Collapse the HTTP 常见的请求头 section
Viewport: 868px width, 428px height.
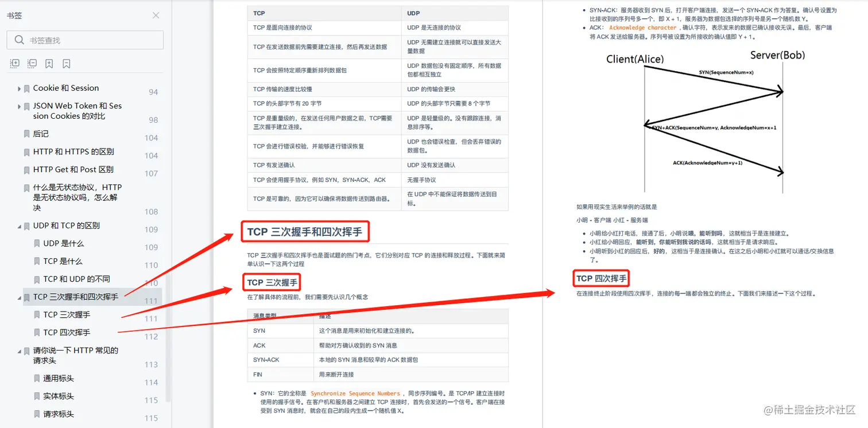tap(19, 351)
